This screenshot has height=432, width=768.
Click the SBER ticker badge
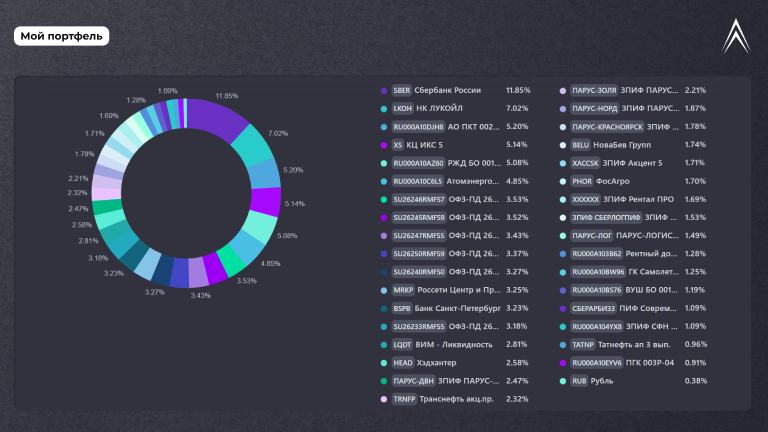tap(402, 90)
